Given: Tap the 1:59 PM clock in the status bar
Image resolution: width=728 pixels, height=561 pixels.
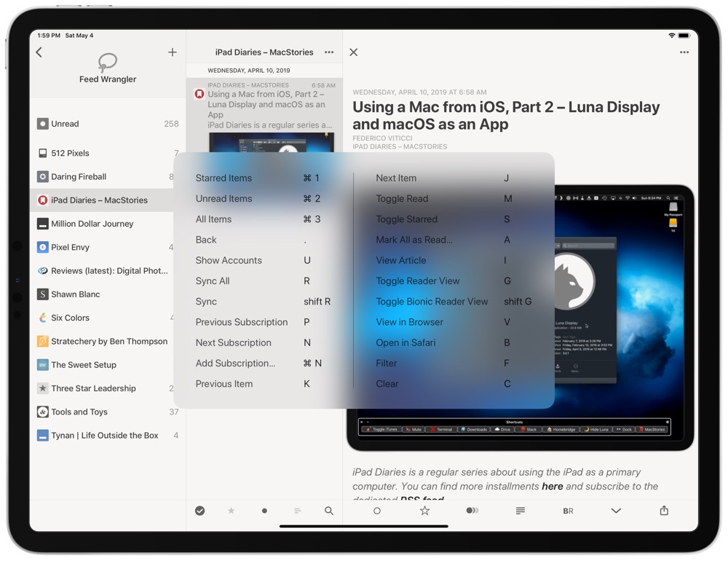Looking at the screenshot, I should pos(49,35).
